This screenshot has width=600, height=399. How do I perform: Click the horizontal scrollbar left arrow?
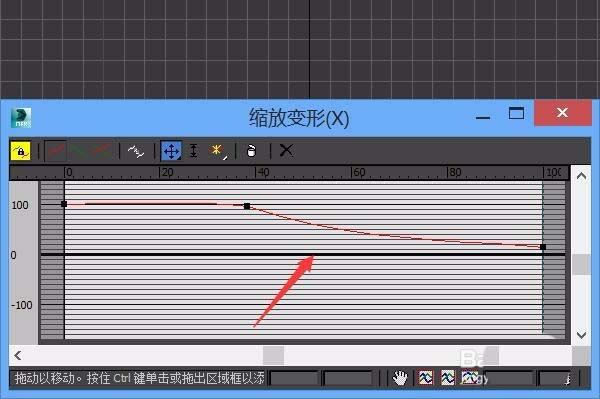18,355
